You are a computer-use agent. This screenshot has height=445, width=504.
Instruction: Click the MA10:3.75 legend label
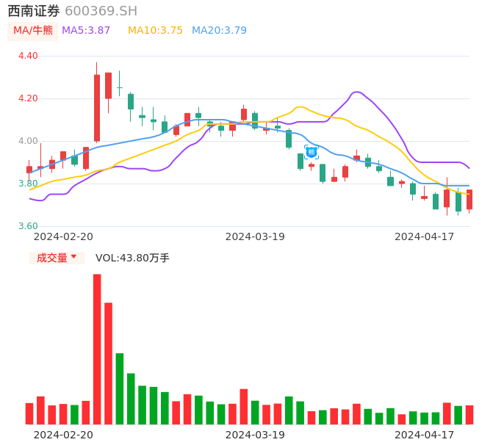155,31
